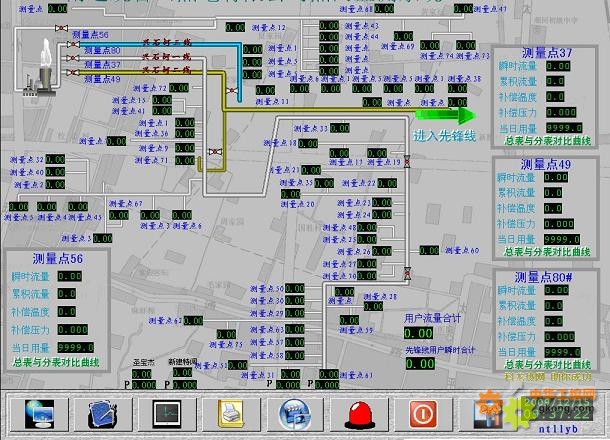Open the network monitor screen icon
The height and width of the screenshot is (440, 610).
pyautogui.click(x=39, y=414)
